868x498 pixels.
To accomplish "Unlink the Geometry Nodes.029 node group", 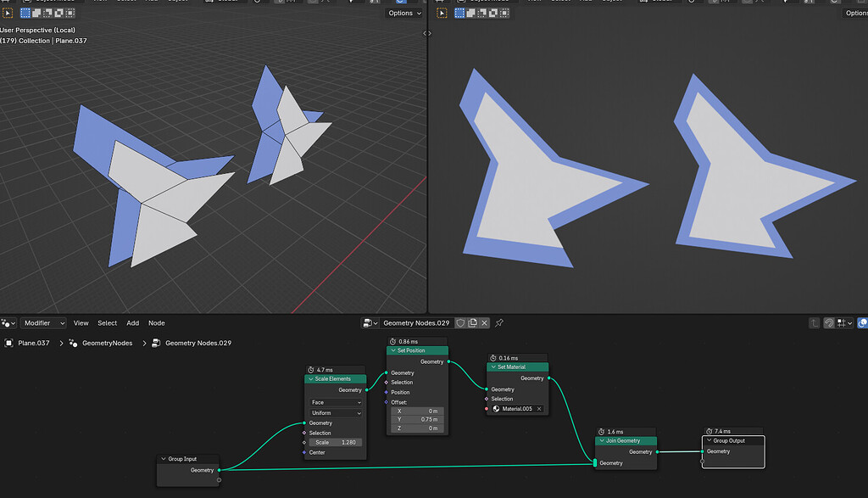I will (484, 323).
